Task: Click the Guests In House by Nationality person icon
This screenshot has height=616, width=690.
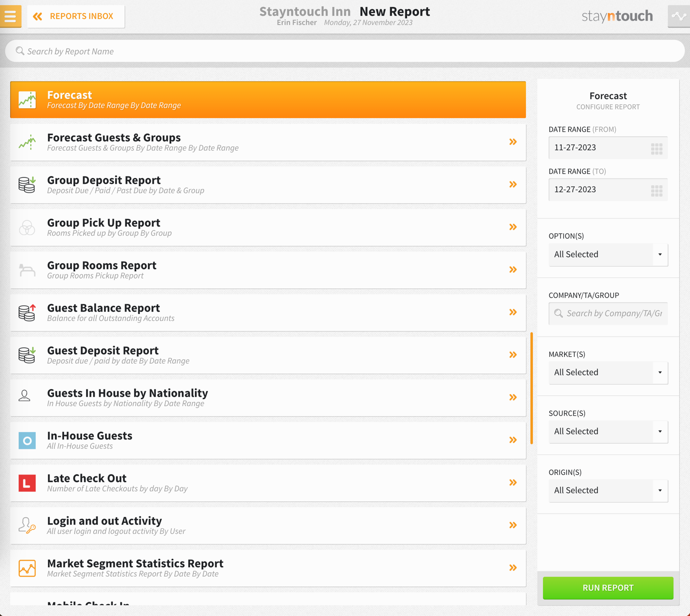Action: click(x=25, y=396)
